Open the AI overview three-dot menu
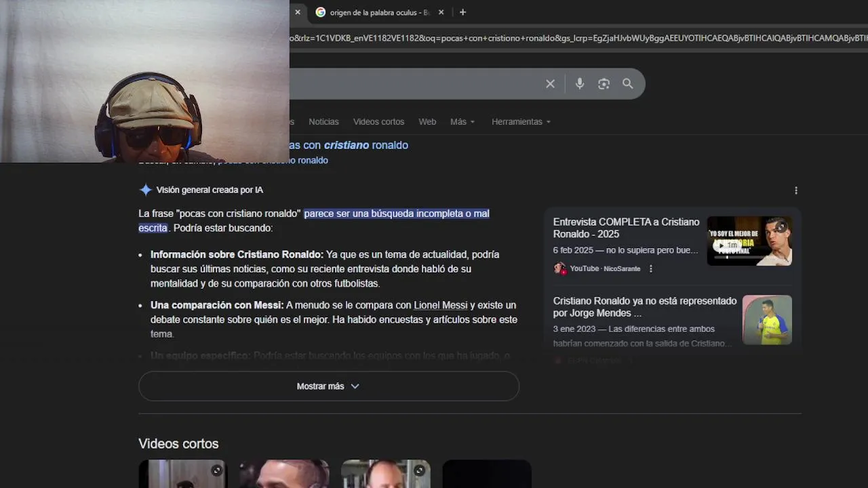Screen dimensions: 868x488 point(796,190)
